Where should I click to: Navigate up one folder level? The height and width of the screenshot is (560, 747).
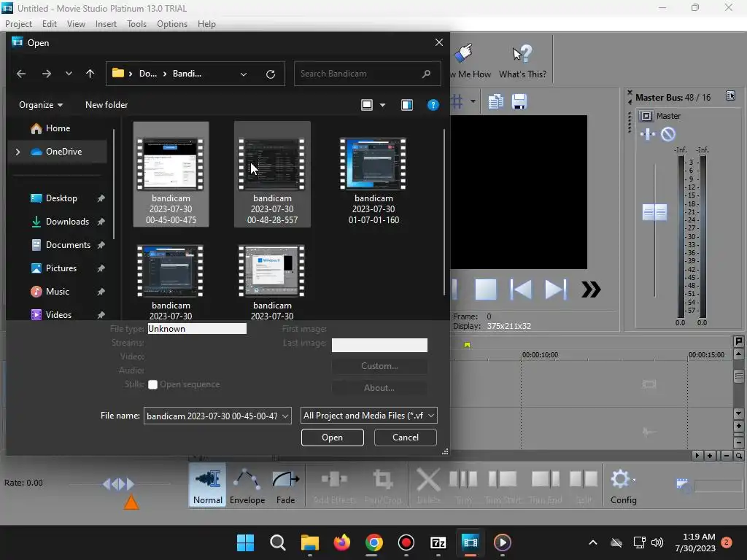[90, 74]
